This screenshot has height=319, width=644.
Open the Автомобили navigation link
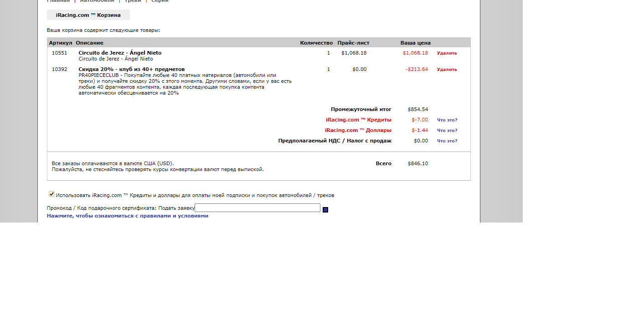click(x=97, y=1)
